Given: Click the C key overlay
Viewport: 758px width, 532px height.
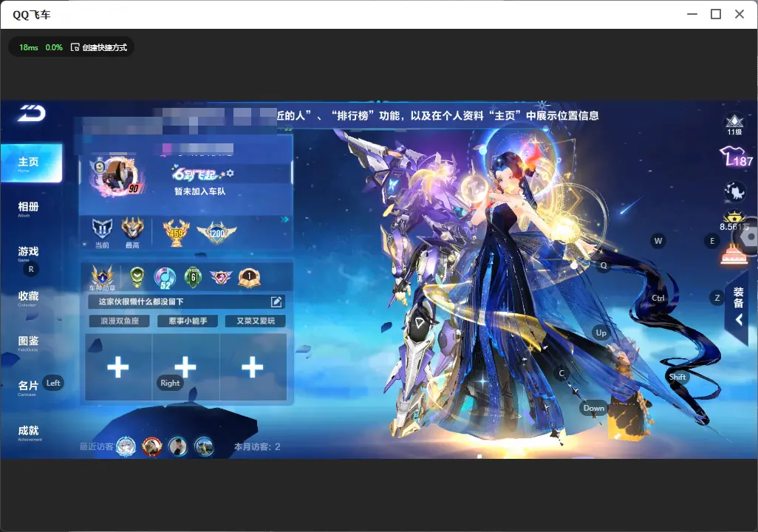Looking at the screenshot, I should pyautogui.click(x=561, y=373).
